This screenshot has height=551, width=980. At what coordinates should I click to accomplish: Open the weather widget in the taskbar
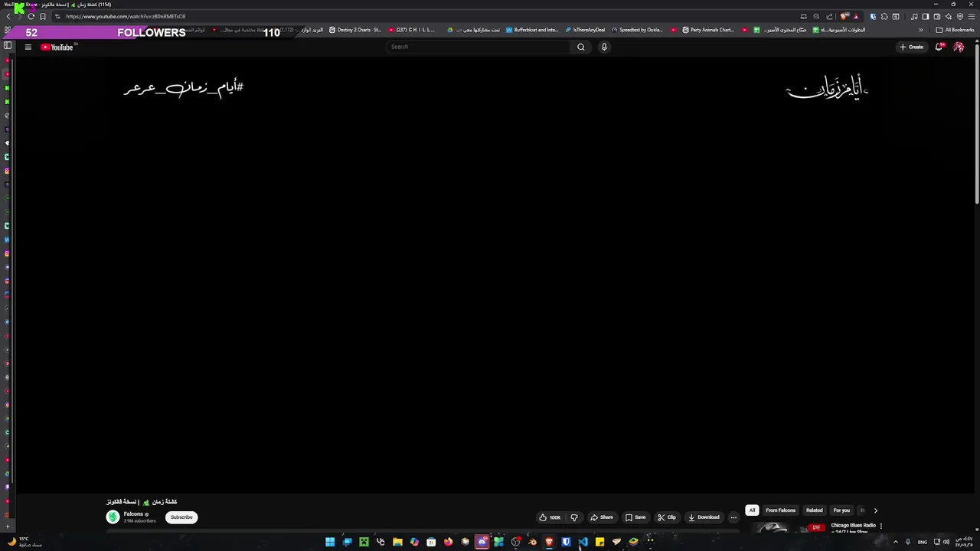pos(25,542)
